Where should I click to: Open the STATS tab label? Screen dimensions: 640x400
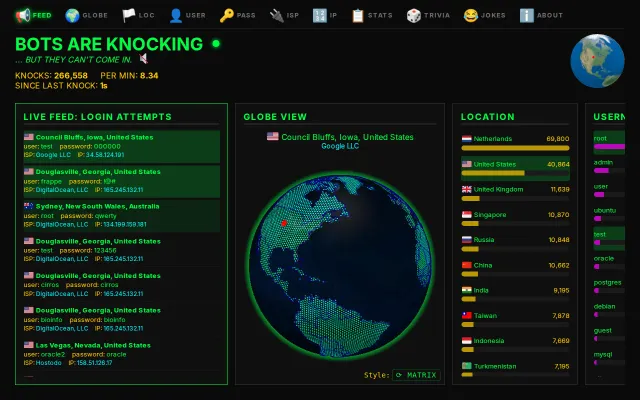point(380,16)
